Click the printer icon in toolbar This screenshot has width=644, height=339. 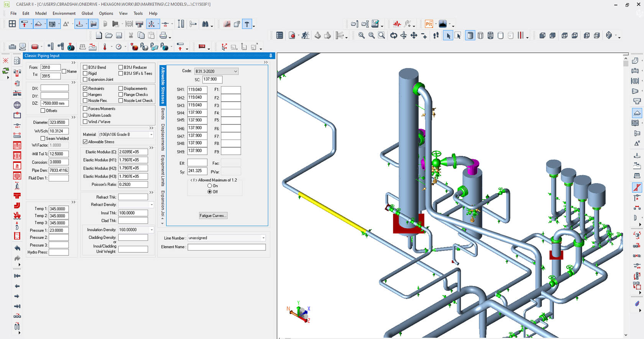(163, 36)
